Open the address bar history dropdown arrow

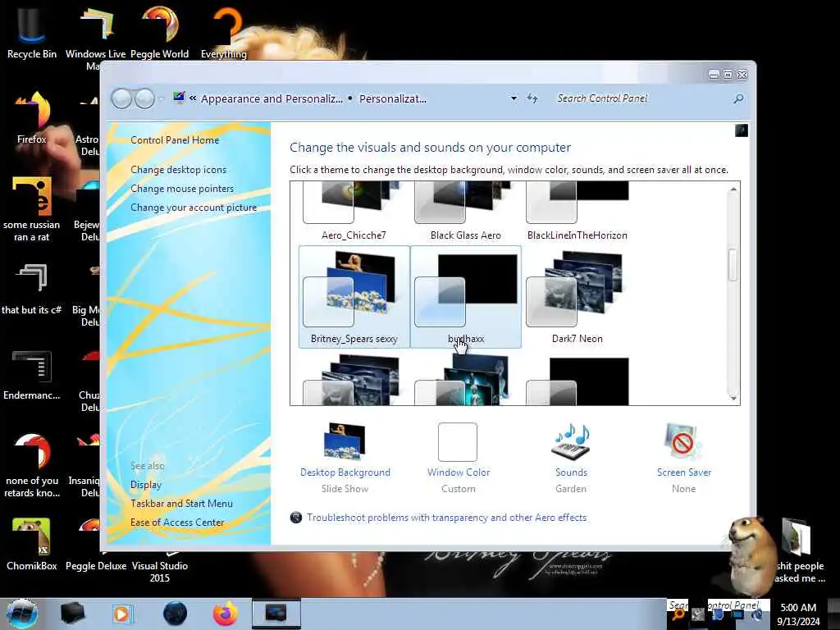pyautogui.click(x=514, y=98)
